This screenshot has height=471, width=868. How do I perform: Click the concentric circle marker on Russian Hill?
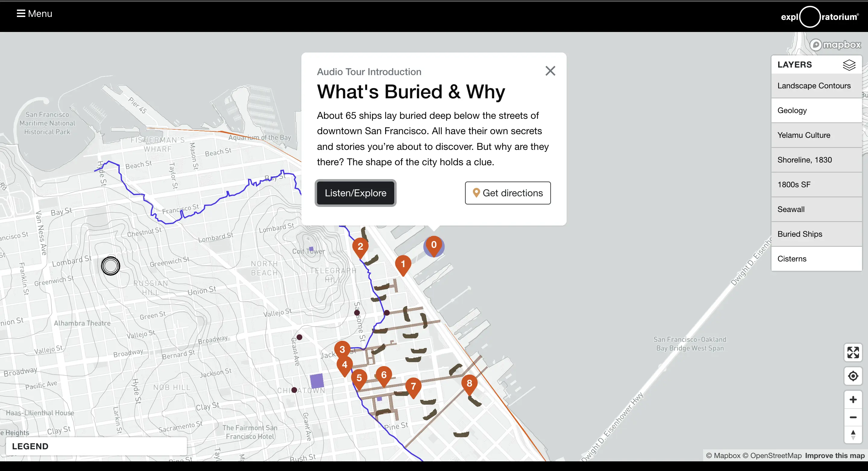pyautogui.click(x=111, y=266)
